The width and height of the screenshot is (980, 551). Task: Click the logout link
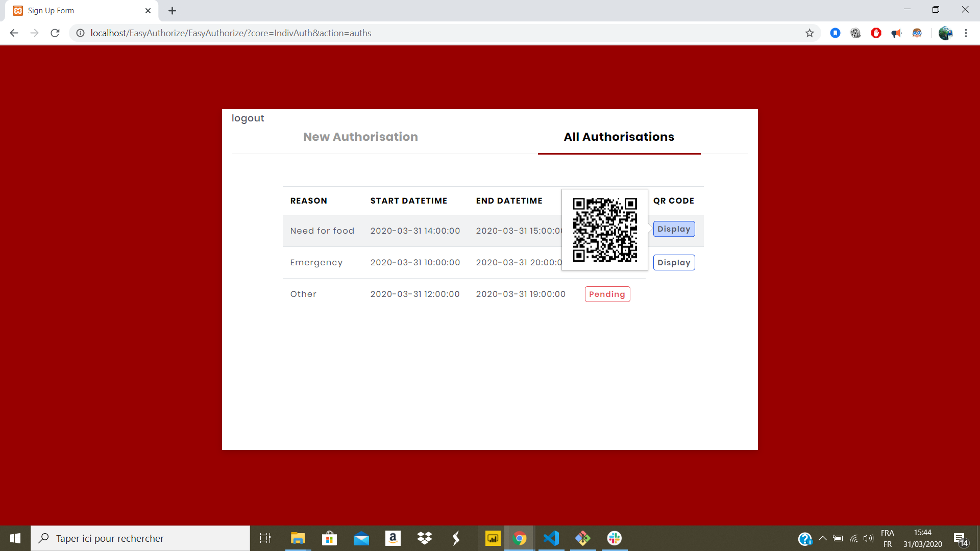pyautogui.click(x=248, y=118)
